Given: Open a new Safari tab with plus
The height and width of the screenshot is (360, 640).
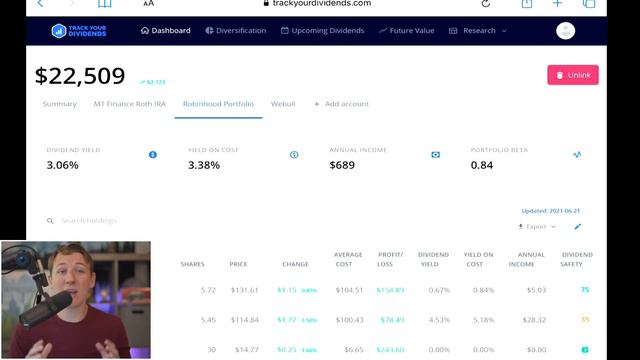Looking at the screenshot, I should click(x=558, y=4).
